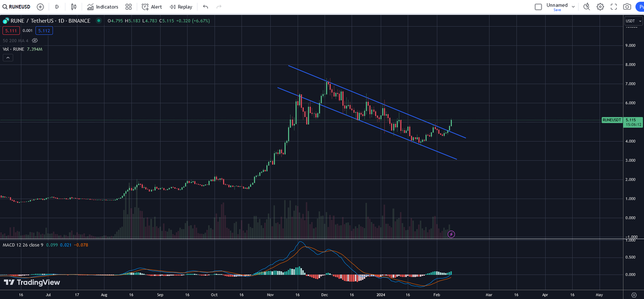Viewport: 644px width, 299px height.
Task: Collapse the indicator legend with arrow button
Action: point(8,57)
